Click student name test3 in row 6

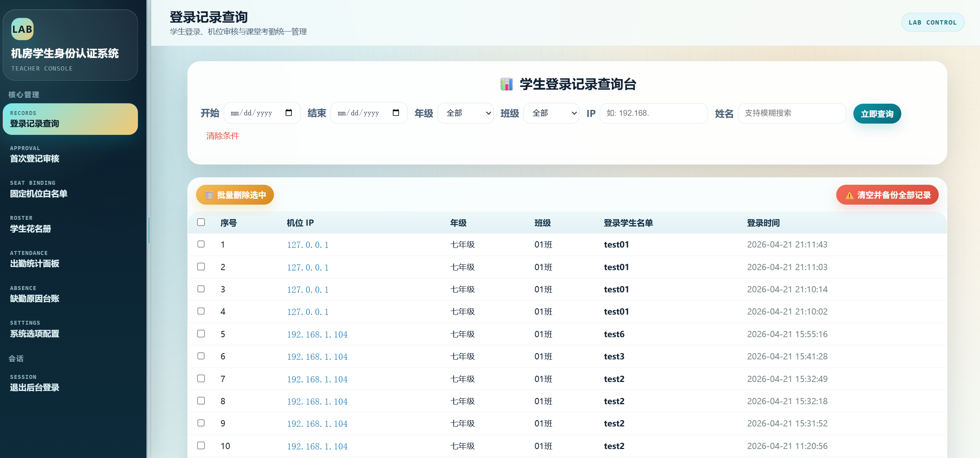tap(614, 356)
